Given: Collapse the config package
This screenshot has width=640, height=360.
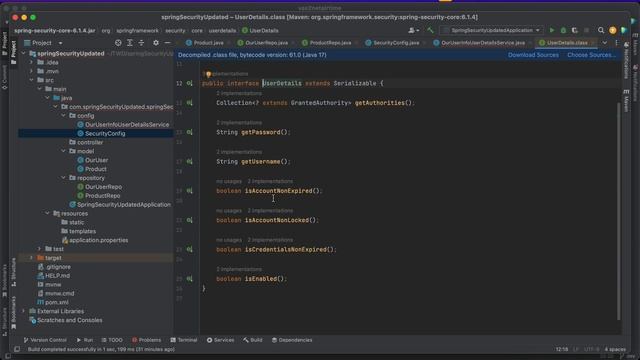Looking at the screenshot, I should coord(63,116).
